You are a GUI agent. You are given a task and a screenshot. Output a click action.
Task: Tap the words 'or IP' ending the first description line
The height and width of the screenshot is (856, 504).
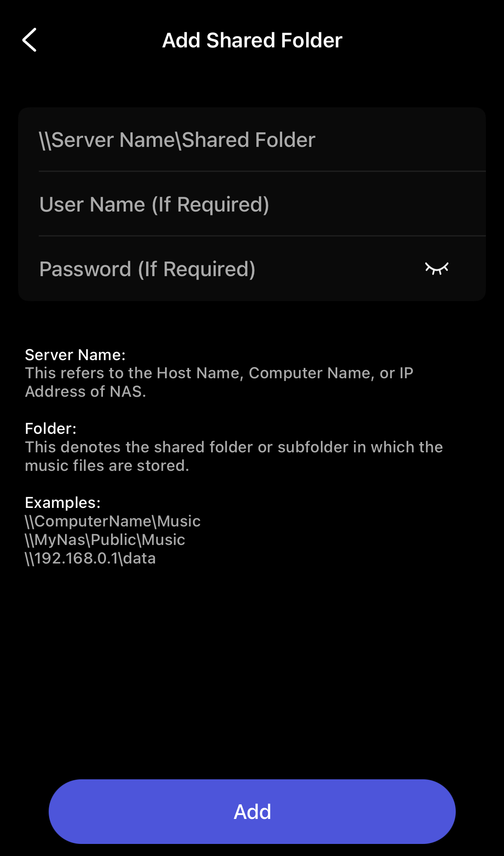[x=396, y=373]
